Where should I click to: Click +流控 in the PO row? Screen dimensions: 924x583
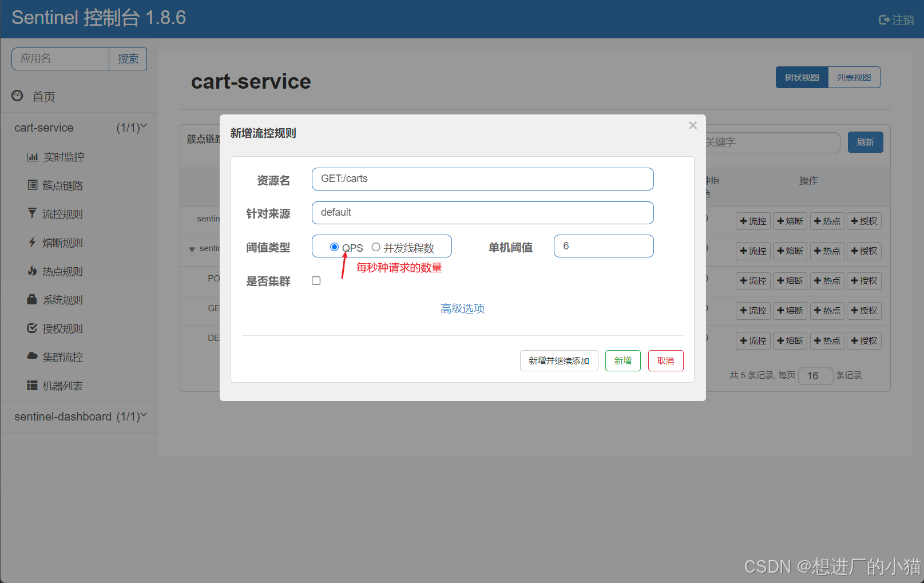[x=753, y=280]
